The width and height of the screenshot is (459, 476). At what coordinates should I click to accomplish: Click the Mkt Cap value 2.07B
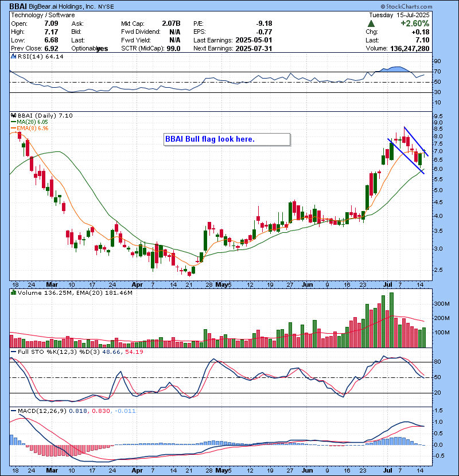pyautogui.click(x=171, y=24)
